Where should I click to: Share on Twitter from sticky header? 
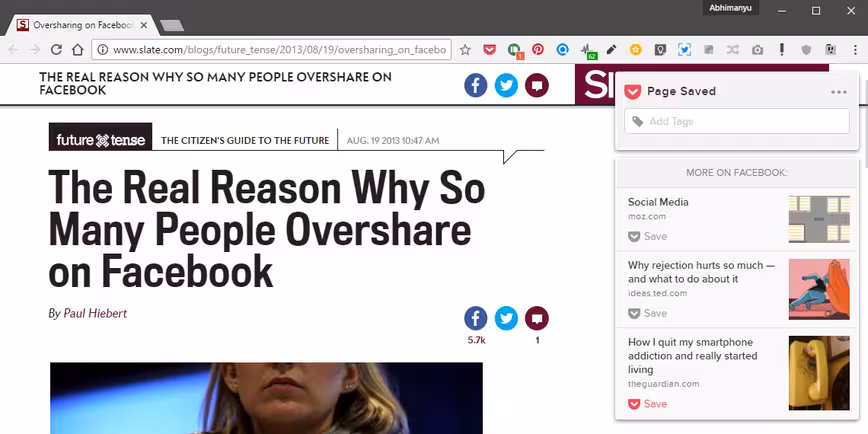pos(506,85)
